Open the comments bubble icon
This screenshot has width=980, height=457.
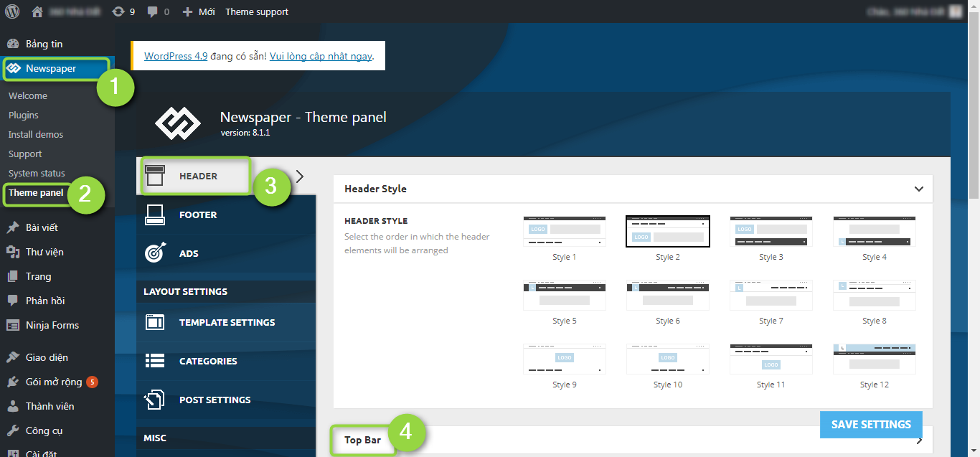[x=152, y=12]
